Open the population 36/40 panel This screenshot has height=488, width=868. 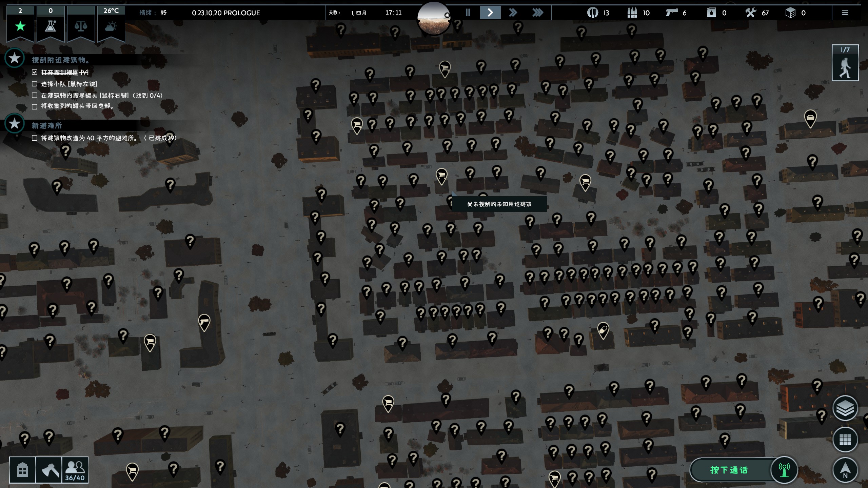pos(75,470)
